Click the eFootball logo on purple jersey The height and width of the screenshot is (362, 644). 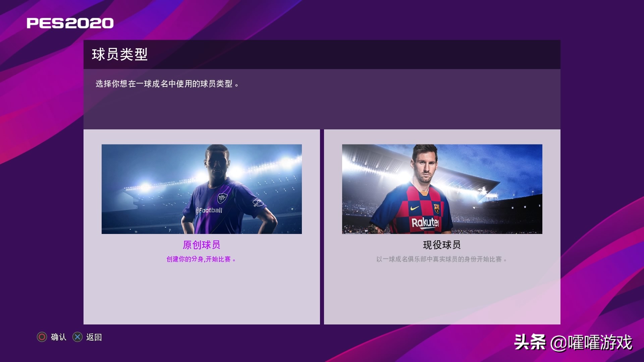coord(209,210)
